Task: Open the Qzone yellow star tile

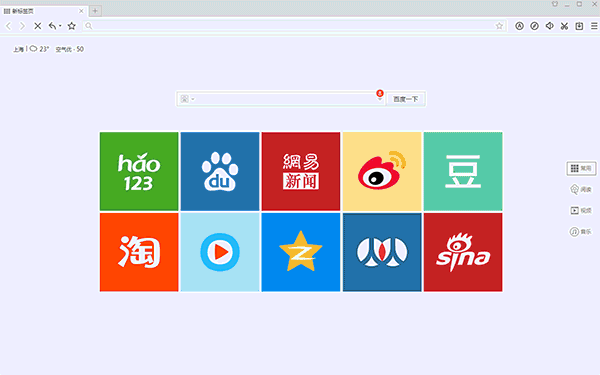Action: click(301, 252)
